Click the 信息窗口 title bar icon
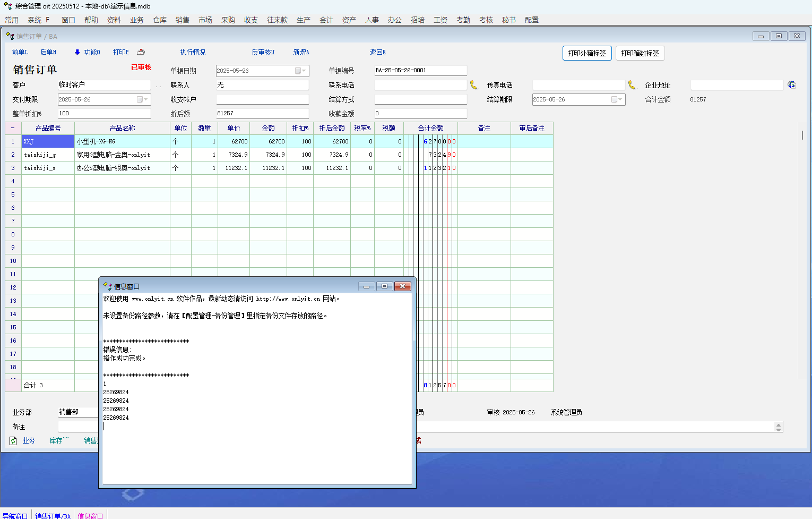Viewport: 812px width, 519px height. click(x=108, y=286)
